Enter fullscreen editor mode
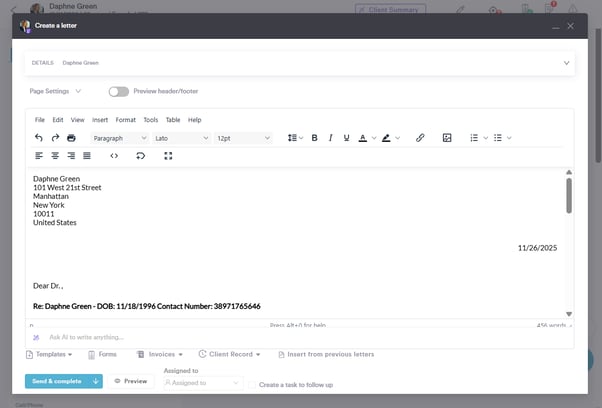 (x=168, y=156)
